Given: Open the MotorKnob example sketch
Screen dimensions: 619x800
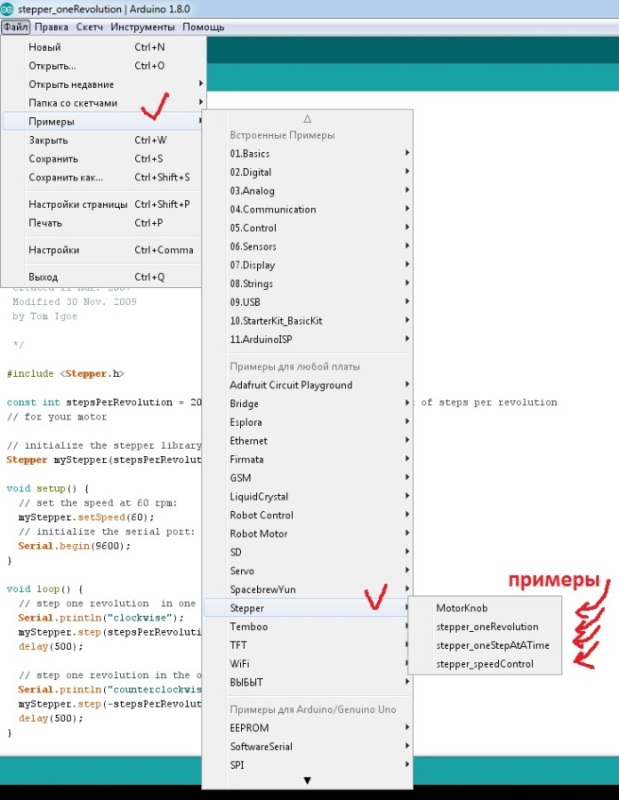Looking at the screenshot, I should (462, 608).
